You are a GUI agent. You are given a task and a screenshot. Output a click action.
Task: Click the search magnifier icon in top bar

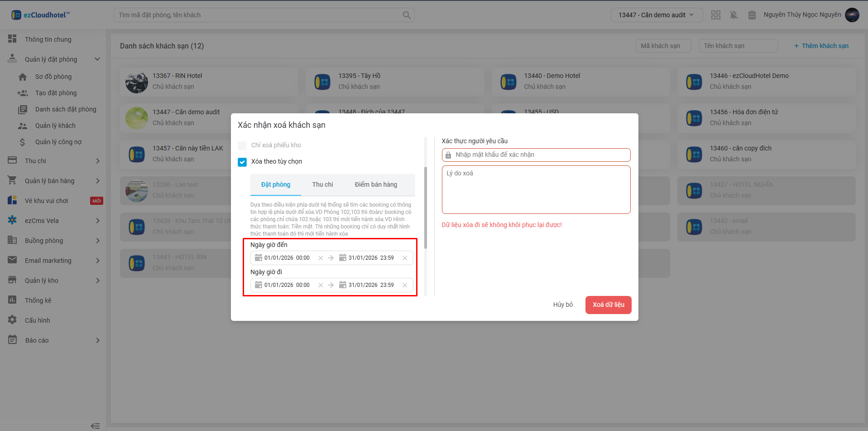[x=407, y=15]
